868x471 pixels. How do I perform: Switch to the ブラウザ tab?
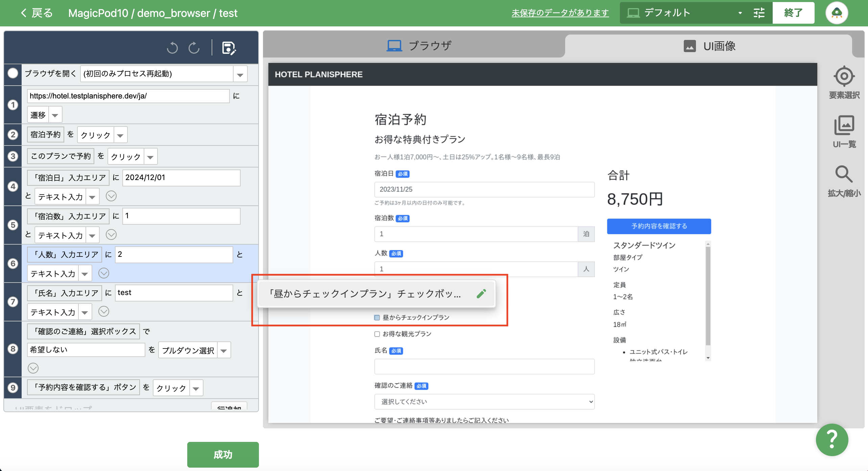418,46
